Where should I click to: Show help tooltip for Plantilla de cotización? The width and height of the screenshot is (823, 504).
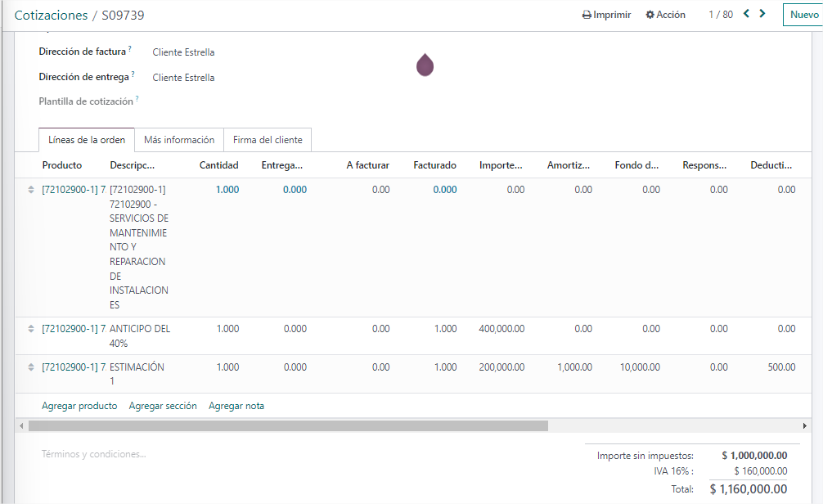coord(137,98)
